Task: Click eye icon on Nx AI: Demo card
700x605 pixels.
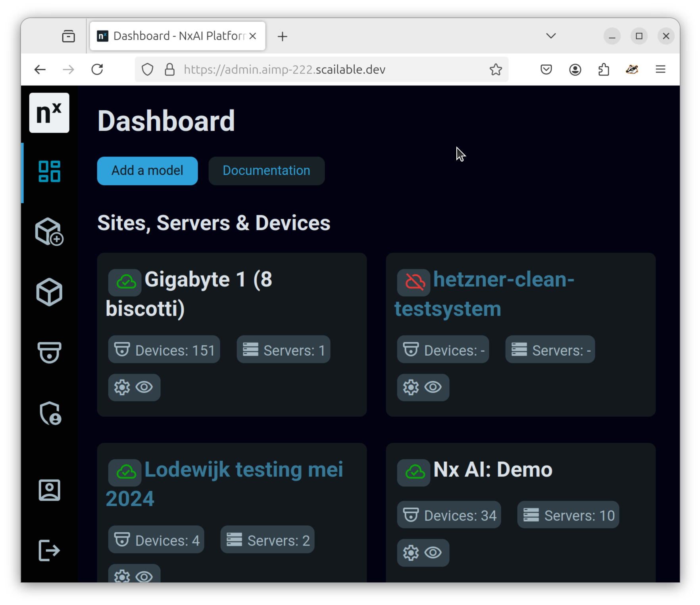Action: [x=433, y=553]
